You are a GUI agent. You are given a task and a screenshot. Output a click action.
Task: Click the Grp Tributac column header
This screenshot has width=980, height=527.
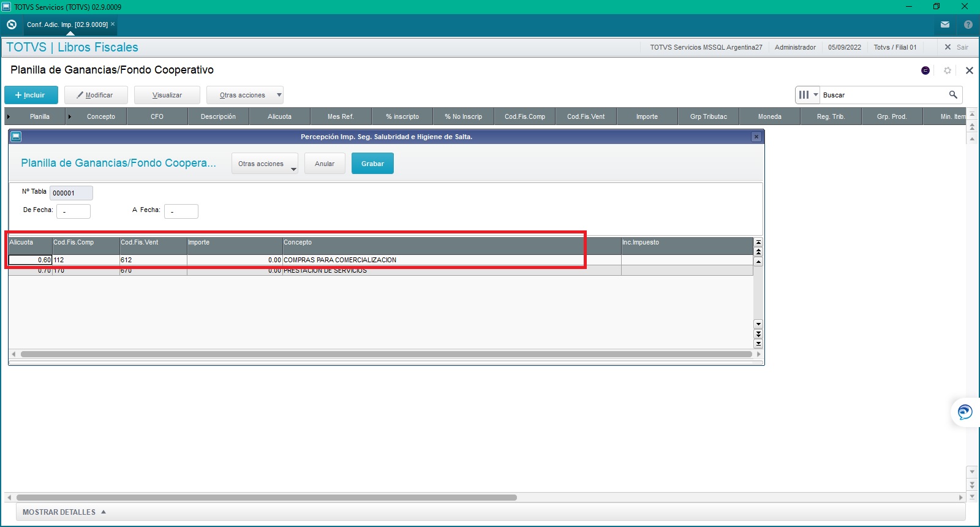[x=709, y=116]
